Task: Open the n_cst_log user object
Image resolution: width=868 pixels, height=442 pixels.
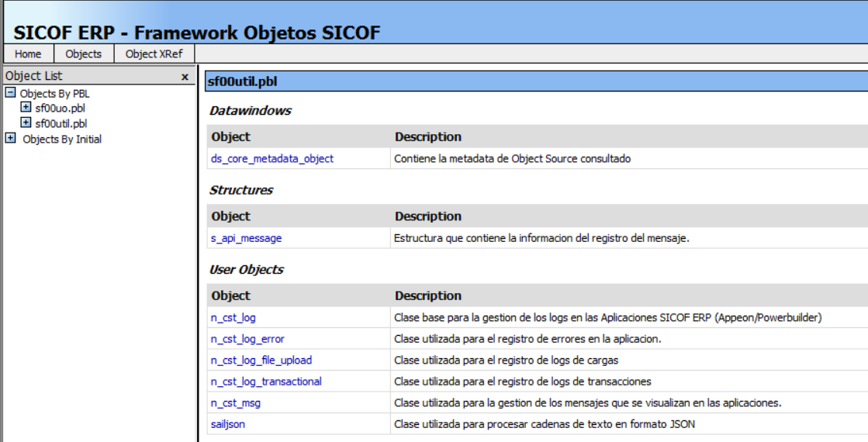Action: tap(233, 317)
